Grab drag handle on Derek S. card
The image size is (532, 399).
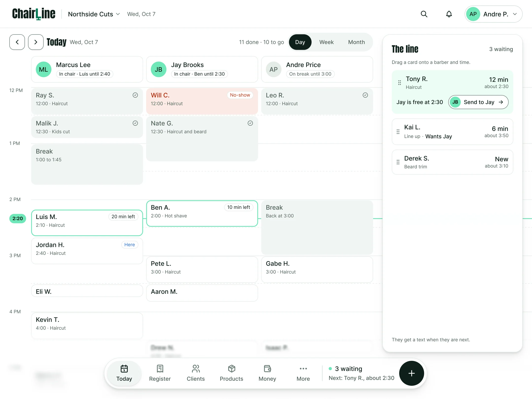398,162
